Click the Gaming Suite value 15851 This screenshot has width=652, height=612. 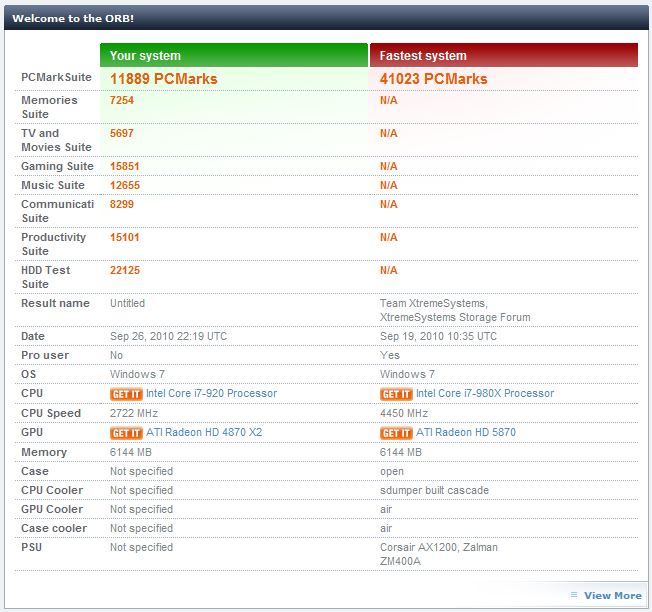click(x=125, y=166)
